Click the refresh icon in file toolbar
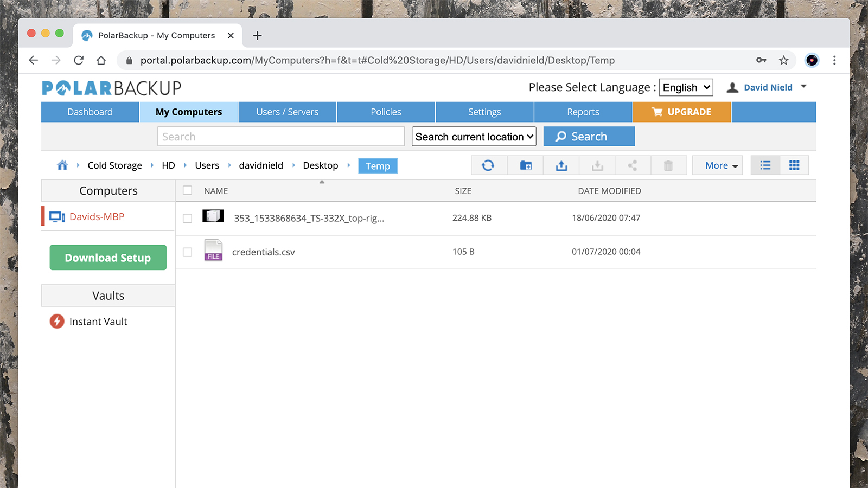 [488, 165]
